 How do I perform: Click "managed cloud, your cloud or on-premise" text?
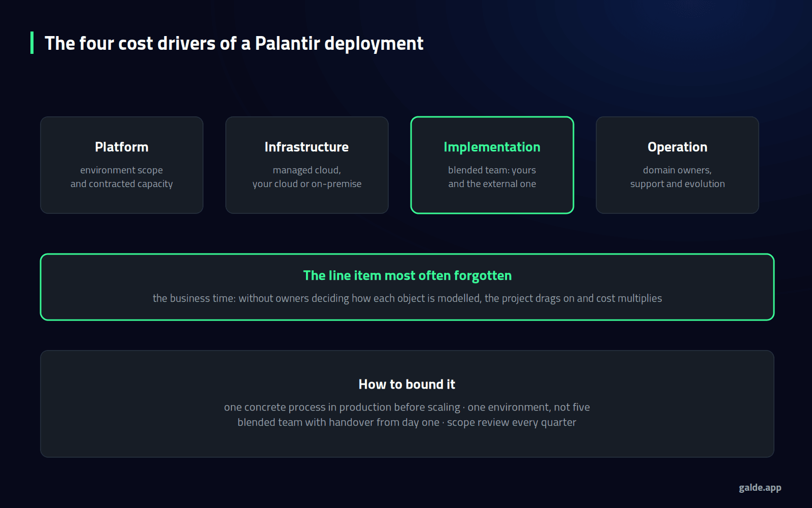[307, 177]
